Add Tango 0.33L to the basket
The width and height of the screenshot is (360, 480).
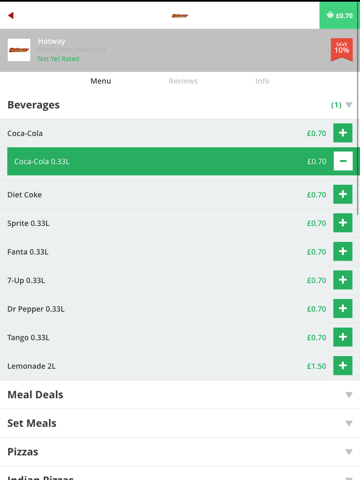pos(343,337)
